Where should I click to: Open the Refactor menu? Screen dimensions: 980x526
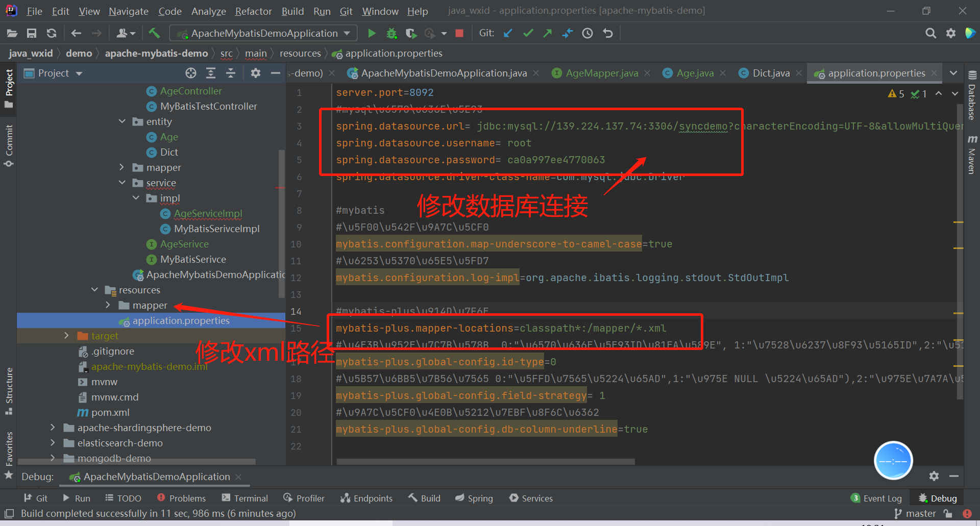coord(254,11)
